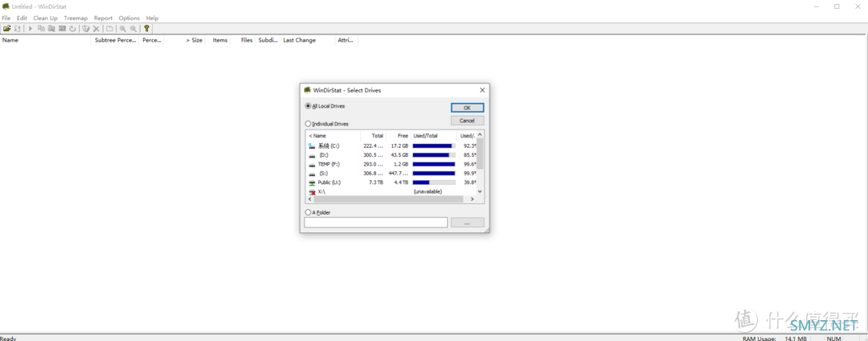The image size is (868, 341).
Task: Click the Zoom Out magnifier icon
Action: click(133, 28)
